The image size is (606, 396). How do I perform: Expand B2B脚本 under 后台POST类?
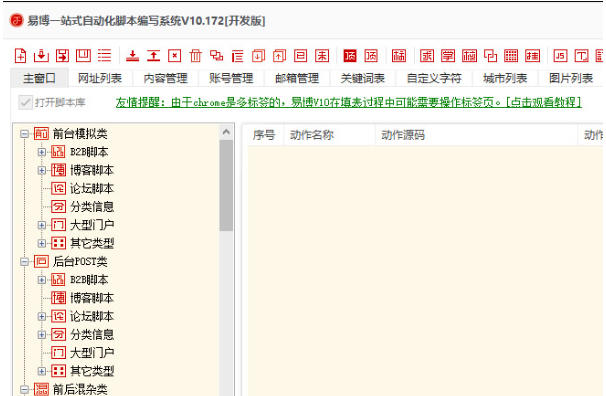(x=42, y=280)
